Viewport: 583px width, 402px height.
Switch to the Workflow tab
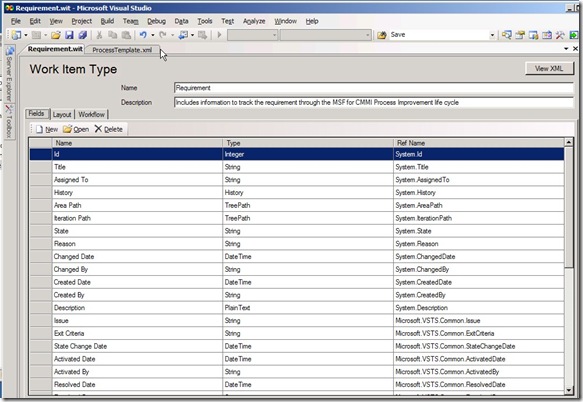point(91,115)
